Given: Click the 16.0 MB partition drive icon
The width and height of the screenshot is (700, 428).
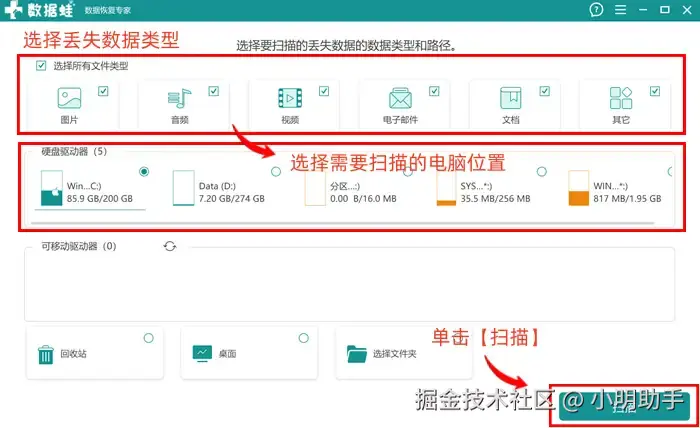Looking at the screenshot, I should 315,190.
